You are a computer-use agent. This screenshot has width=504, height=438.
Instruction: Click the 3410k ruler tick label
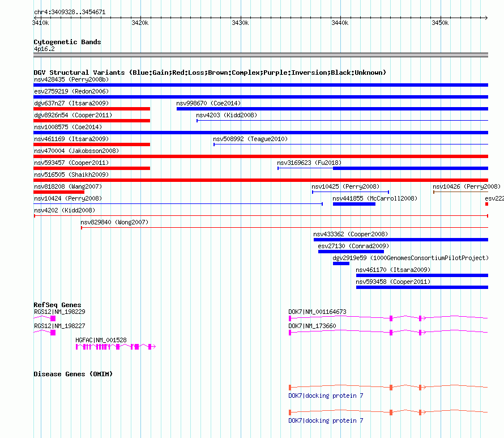point(41,23)
